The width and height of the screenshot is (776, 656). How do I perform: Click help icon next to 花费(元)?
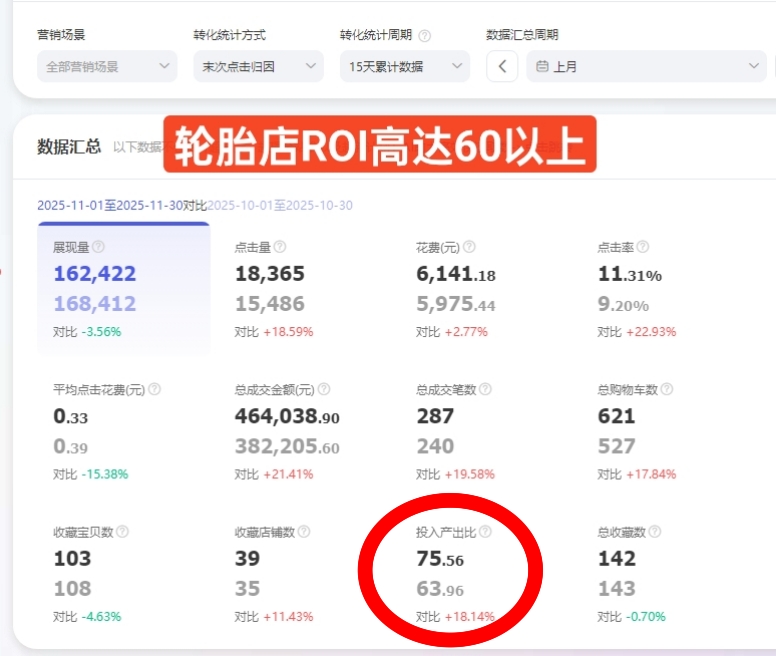click(469, 246)
